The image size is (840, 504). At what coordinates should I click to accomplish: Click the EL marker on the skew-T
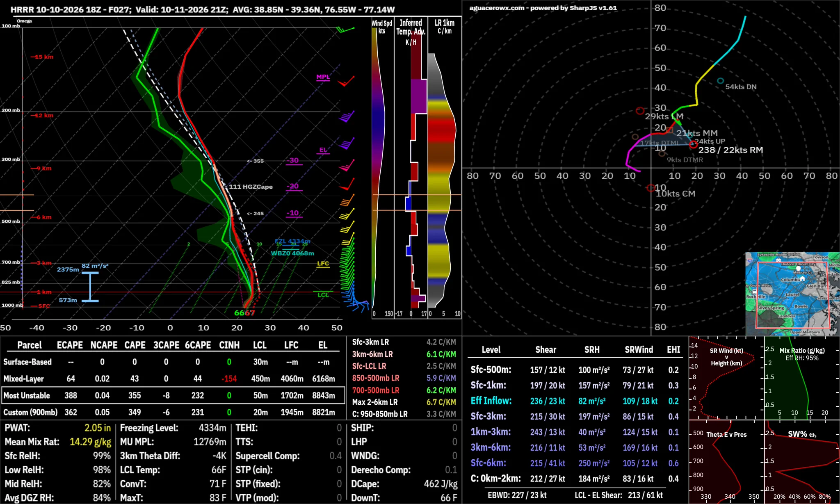[x=323, y=150]
